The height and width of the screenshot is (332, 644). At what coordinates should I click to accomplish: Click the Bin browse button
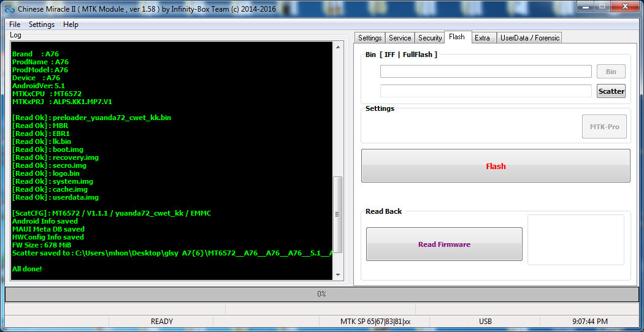(611, 72)
